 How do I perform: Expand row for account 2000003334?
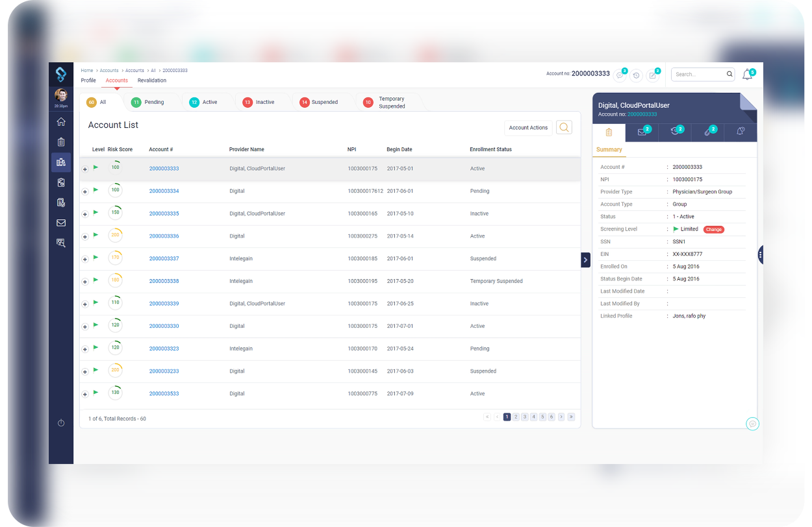click(x=85, y=192)
